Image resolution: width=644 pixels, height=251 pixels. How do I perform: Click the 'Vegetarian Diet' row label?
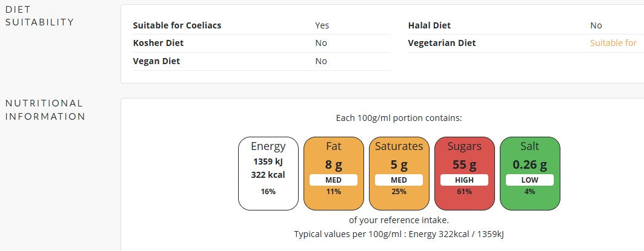[442, 43]
